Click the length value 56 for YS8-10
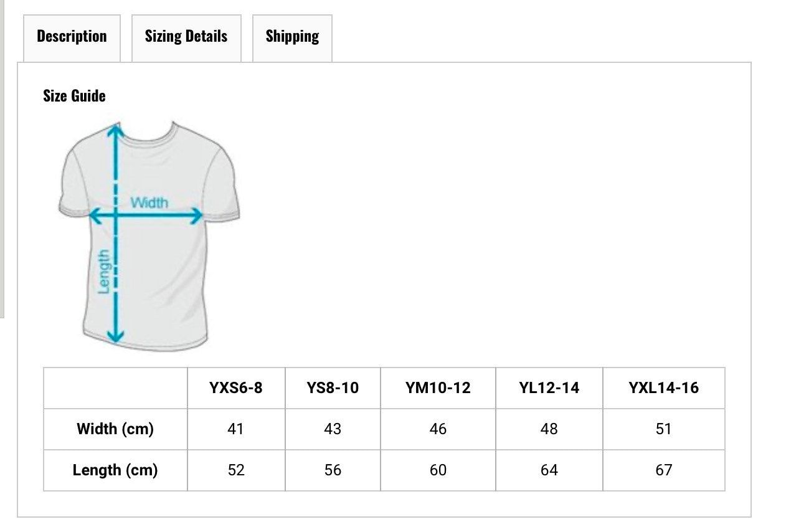786x532 pixels. pos(333,470)
